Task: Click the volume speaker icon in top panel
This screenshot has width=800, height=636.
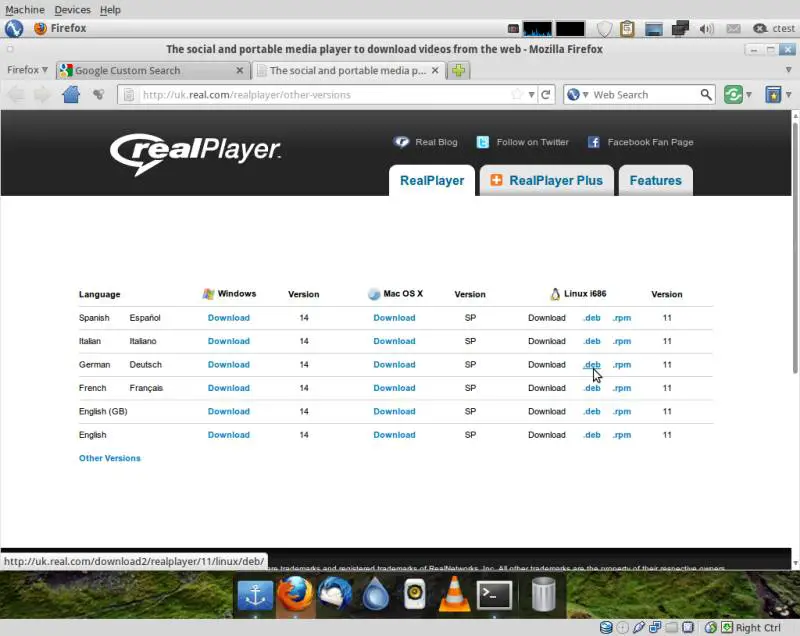Action: point(707,29)
